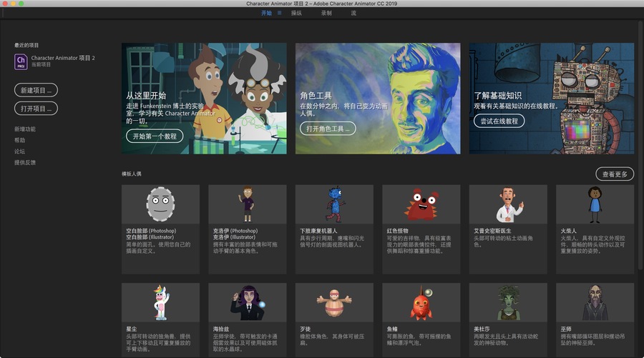The image size is (644, 358).
Task: Click 查看更多 button
Action: [615, 174]
